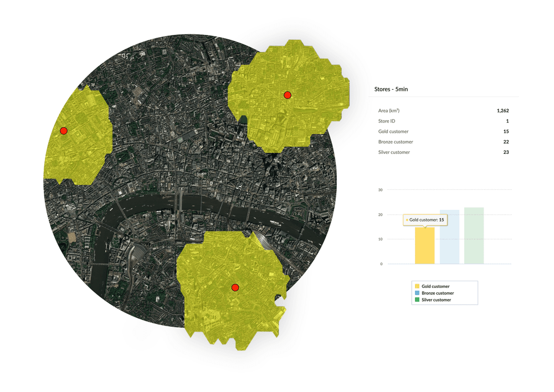Click the yellow Gold customer bar

[424, 245]
